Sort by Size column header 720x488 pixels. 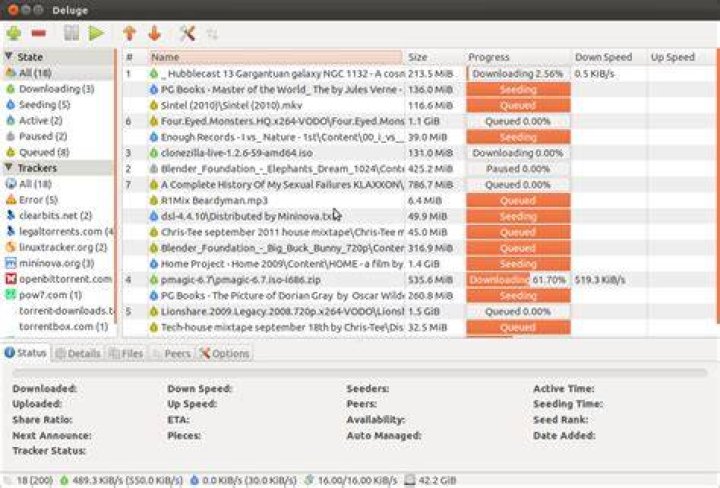coord(434,57)
